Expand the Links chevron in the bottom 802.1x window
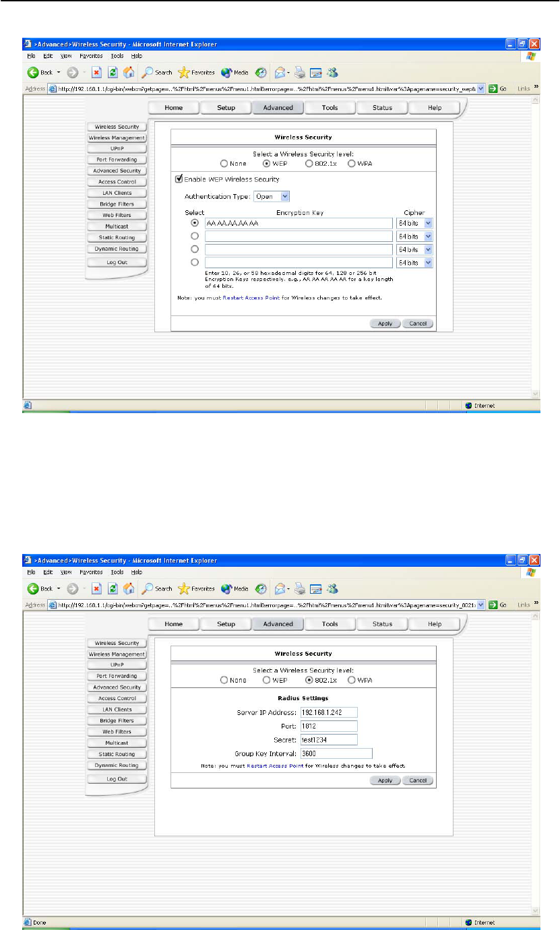The height and width of the screenshot is (930, 560). click(x=537, y=604)
